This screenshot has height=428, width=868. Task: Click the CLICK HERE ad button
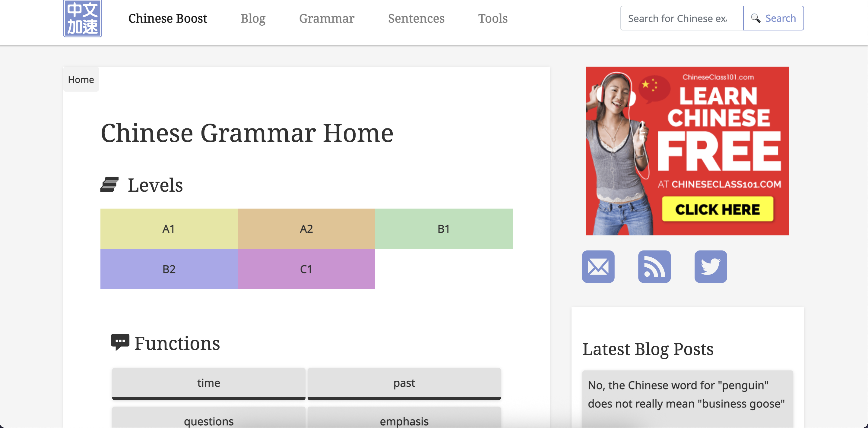coord(718,209)
